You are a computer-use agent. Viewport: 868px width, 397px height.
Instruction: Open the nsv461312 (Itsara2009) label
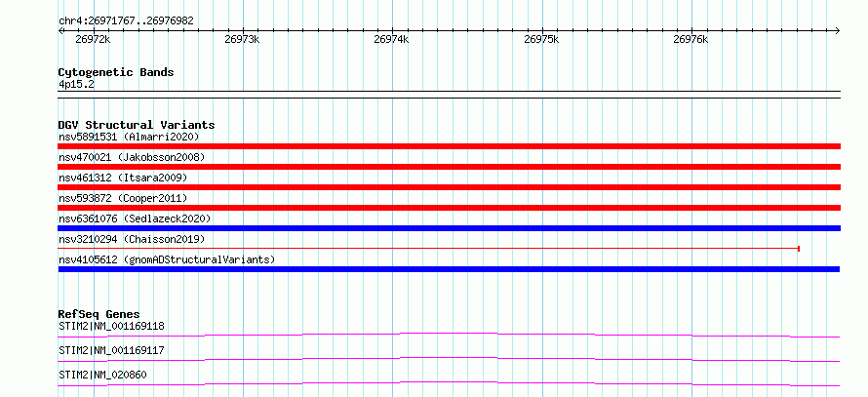(123, 178)
